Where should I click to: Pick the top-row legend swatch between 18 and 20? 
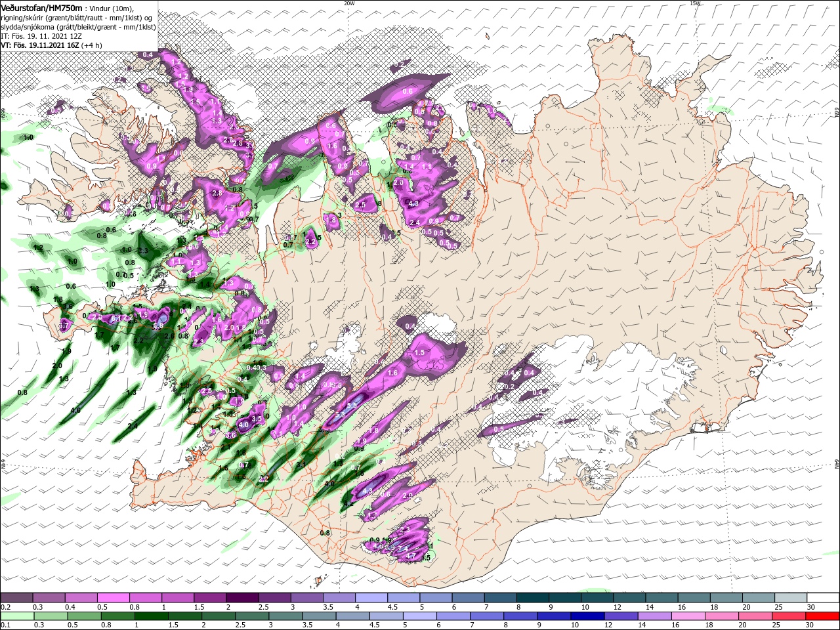click(x=725, y=598)
